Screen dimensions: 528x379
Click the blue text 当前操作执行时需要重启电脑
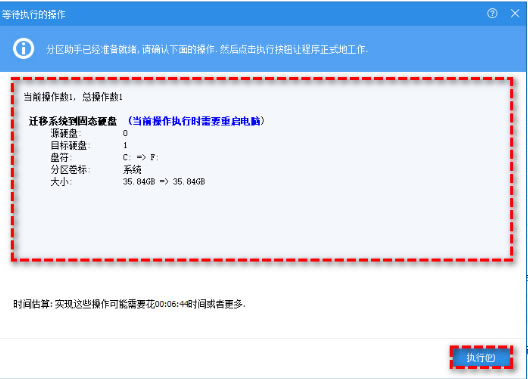point(196,121)
